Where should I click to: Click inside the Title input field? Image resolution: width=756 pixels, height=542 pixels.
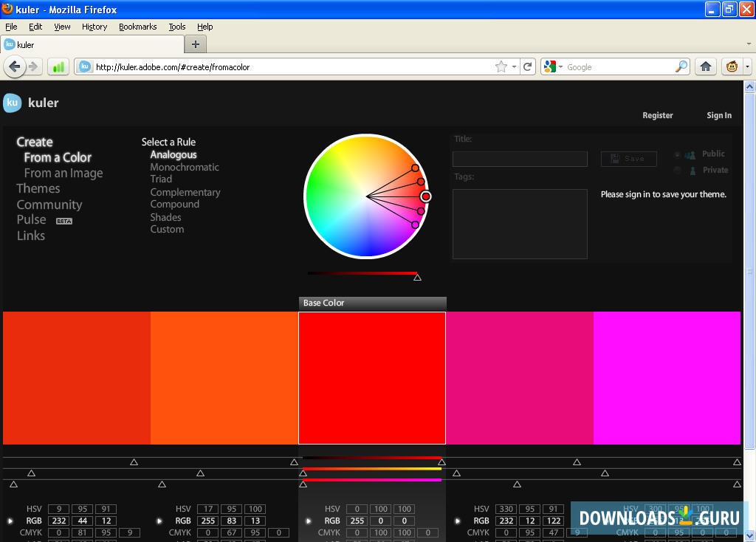[x=519, y=158]
